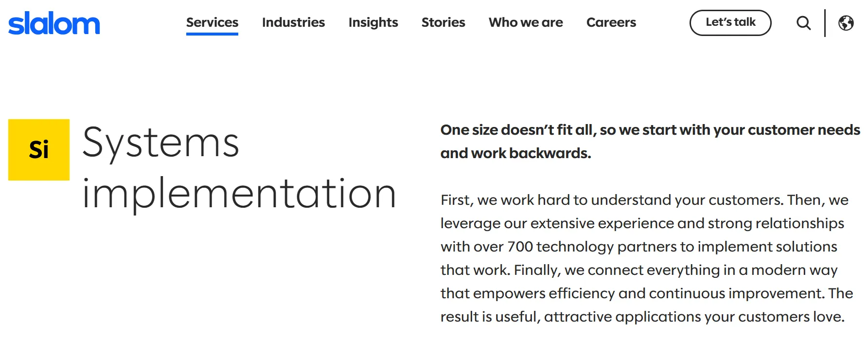
Task: Open the globe region selector
Action: (x=846, y=23)
